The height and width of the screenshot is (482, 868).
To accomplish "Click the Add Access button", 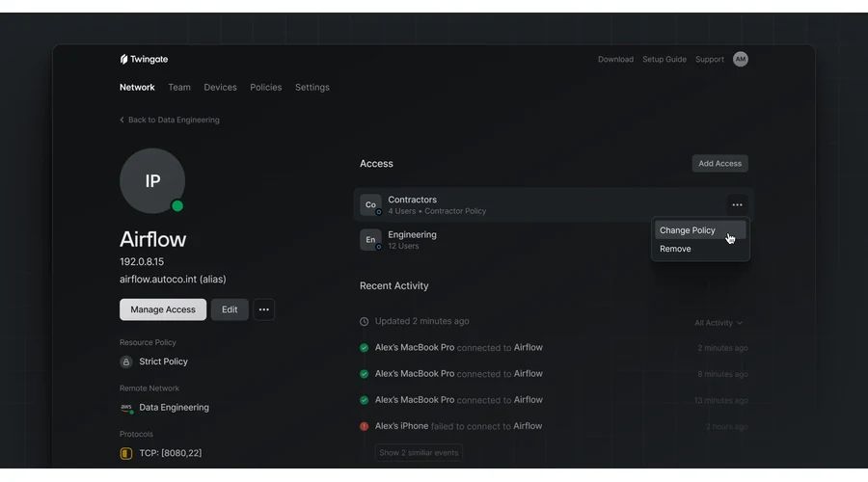I will [719, 163].
